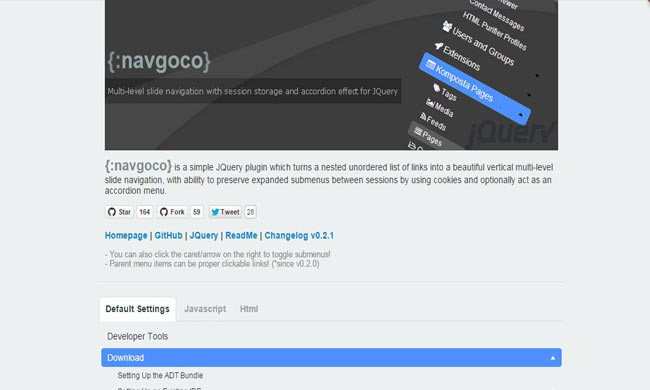This screenshot has width=650, height=390.
Task: Open the ReadMe link
Action: (x=241, y=235)
